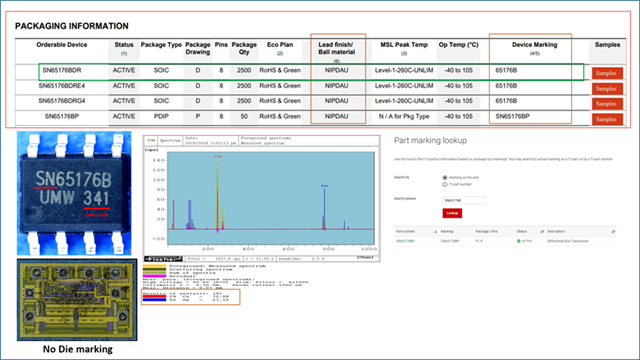Click the sort icon after the Description column

[x=613, y=232]
